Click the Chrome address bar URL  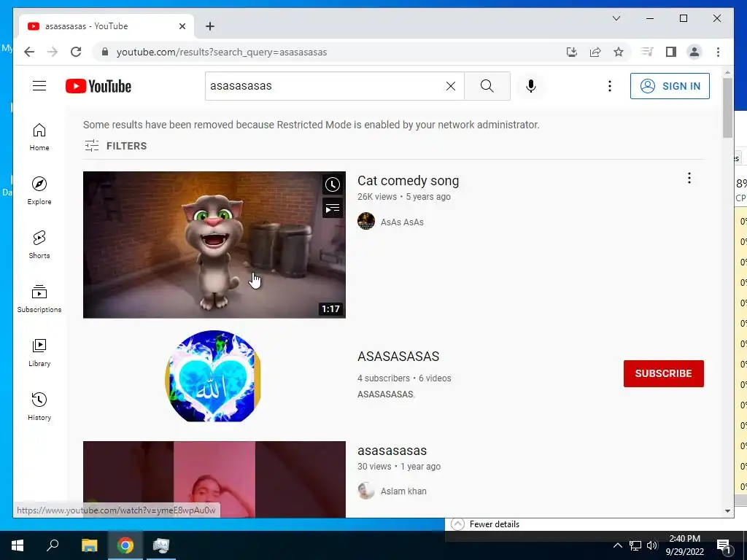[x=222, y=52]
